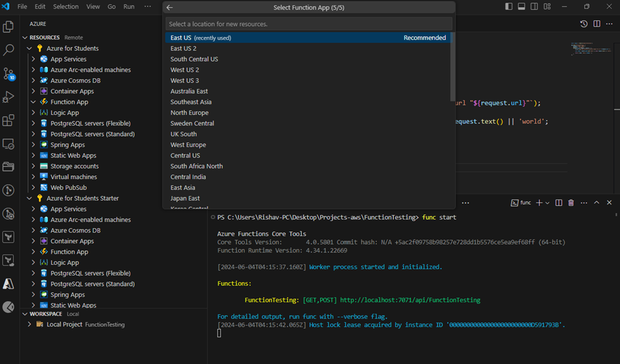The image size is (620, 364).
Task: Open the new terminal launch profile dropdown
Action: (548, 203)
